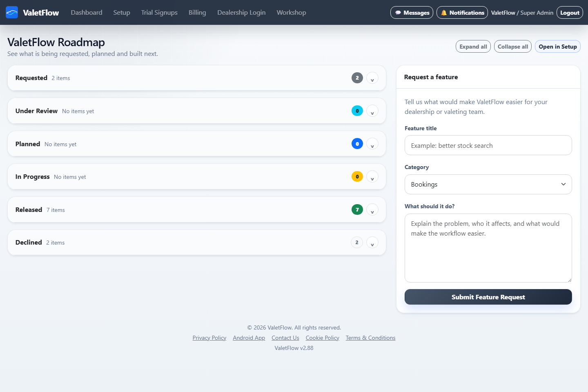Expand the In Progress section chevron

coord(372,176)
